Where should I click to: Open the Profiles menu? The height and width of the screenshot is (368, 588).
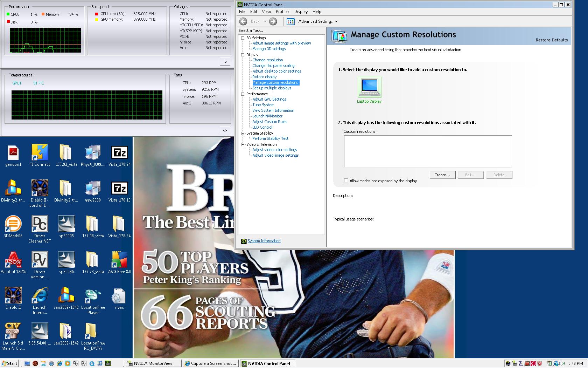[x=282, y=12]
